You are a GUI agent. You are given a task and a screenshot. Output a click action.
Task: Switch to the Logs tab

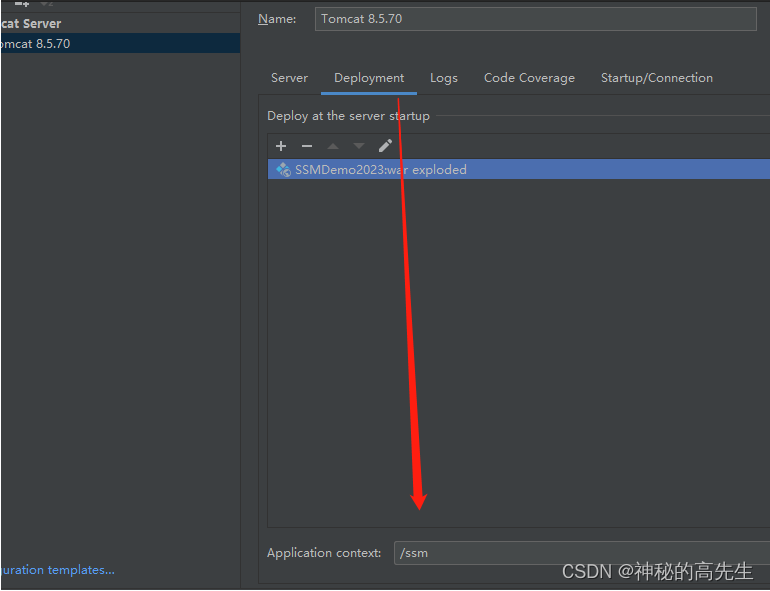[444, 78]
